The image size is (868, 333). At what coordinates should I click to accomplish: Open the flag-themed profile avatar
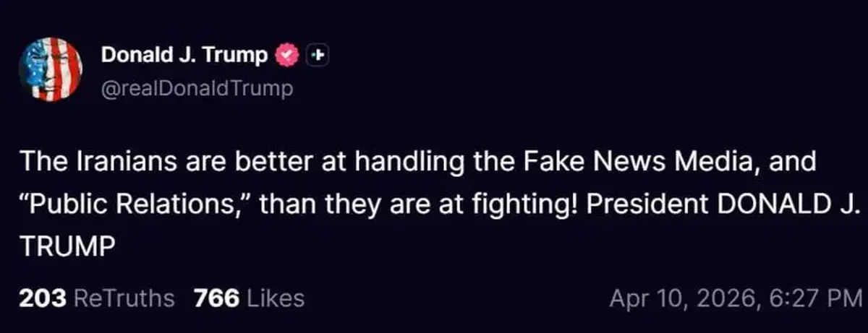(x=50, y=69)
